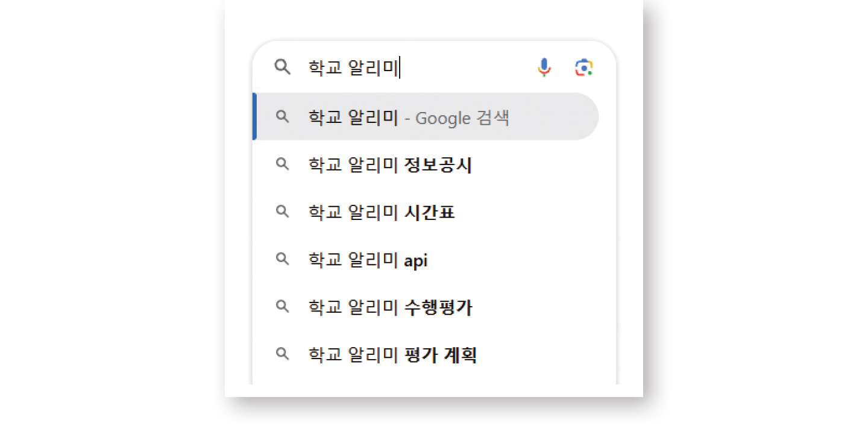Click the magnifier icon in the highlighted suggestion row
Viewport: 868px width, 429px height.
282,117
